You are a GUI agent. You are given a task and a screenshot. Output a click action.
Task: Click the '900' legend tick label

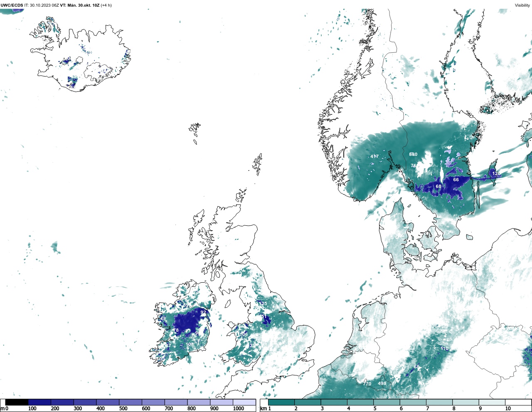pos(214,409)
